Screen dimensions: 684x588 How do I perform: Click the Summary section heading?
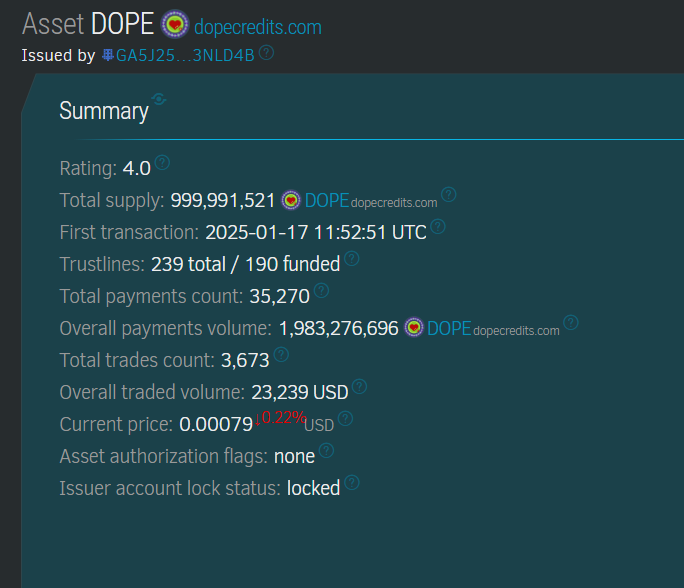coord(104,111)
